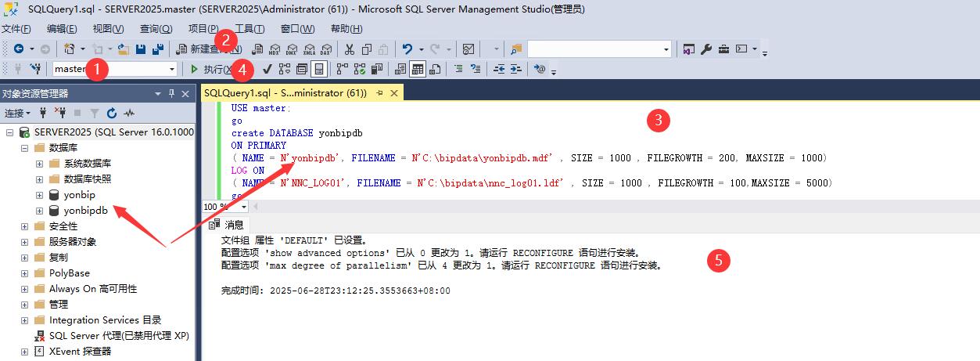980x361 pixels.
Task: Click the new project icon
Action: coord(69,49)
